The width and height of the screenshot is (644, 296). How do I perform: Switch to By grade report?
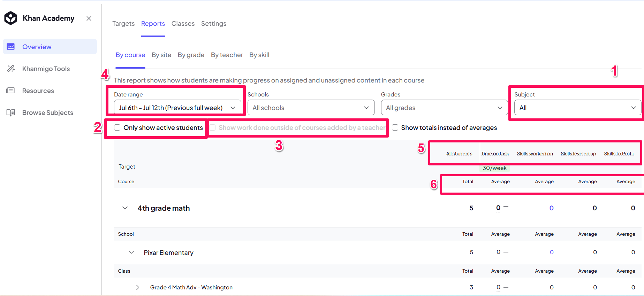(x=191, y=55)
